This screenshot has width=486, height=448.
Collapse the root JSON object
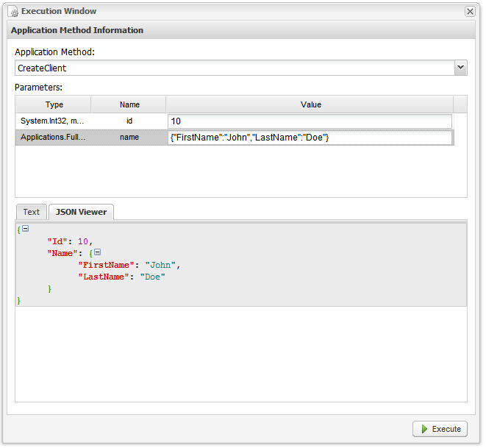click(26, 230)
